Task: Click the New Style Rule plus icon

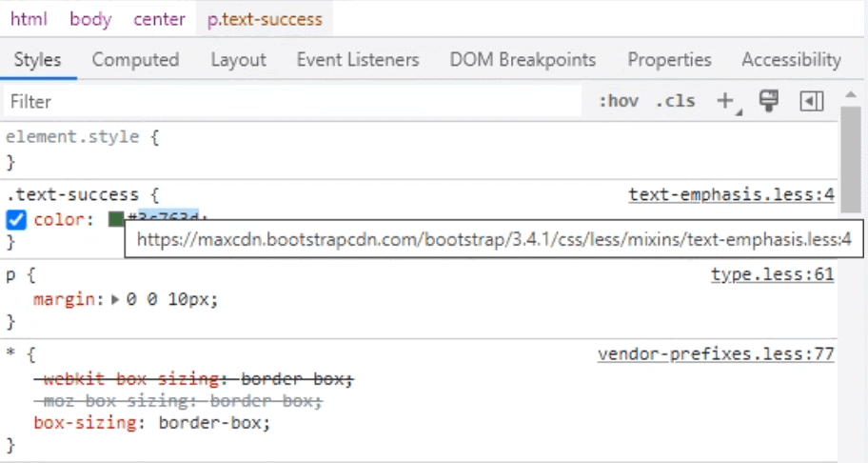Action: point(726,101)
